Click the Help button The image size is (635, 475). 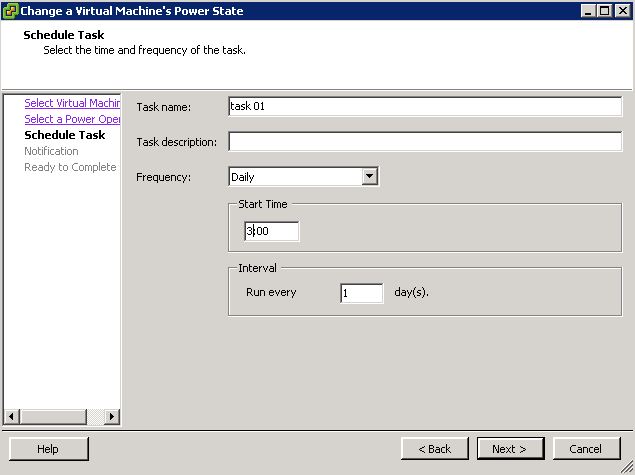(49, 449)
